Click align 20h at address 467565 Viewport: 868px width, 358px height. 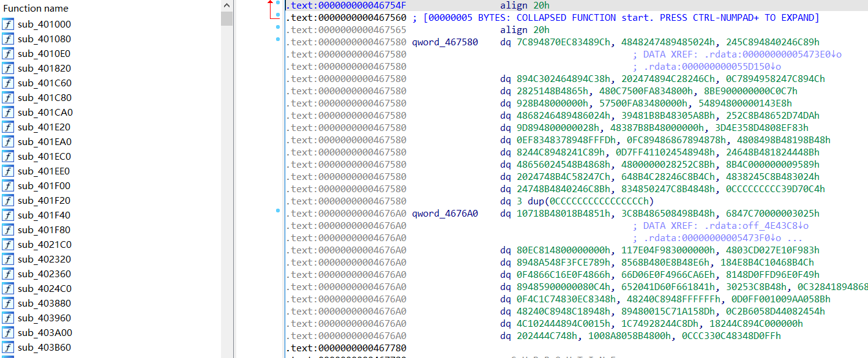[525, 30]
